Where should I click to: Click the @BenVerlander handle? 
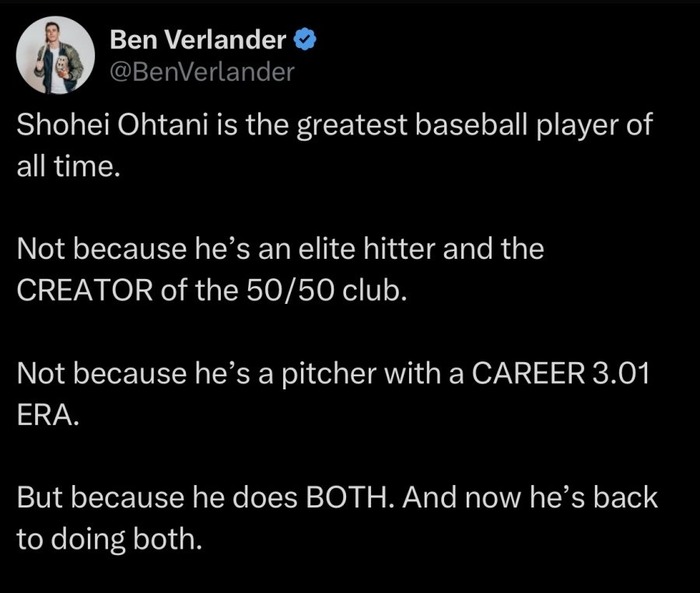pyautogui.click(x=202, y=72)
